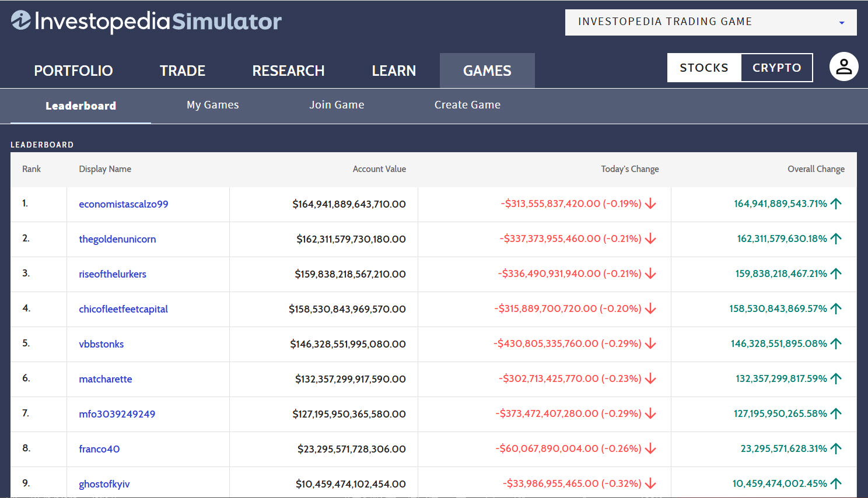868x498 pixels.
Task: View chicofleetfeetcapital's profile
Action: point(123,308)
